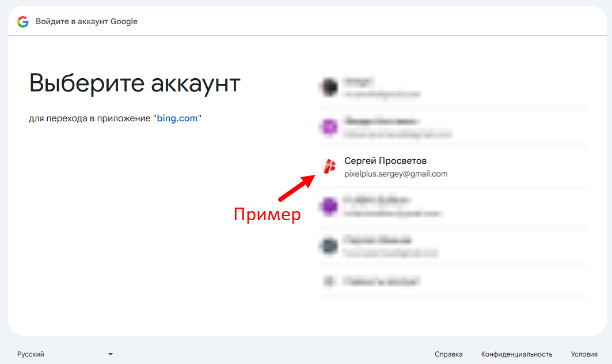Select the first blurred account's dark avatar
This screenshot has width=612, height=364.
[329, 87]
